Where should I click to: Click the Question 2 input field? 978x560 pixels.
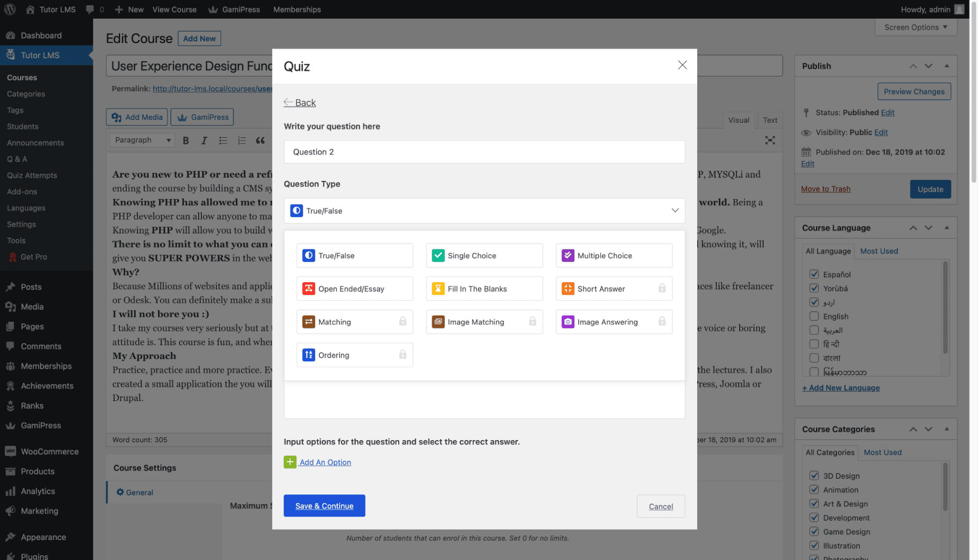point(484,151)
